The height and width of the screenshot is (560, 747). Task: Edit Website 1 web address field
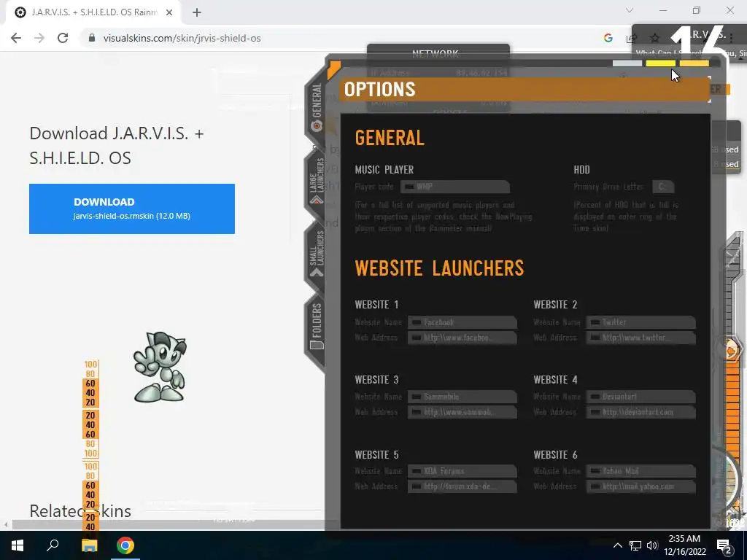tap(462, 338)
